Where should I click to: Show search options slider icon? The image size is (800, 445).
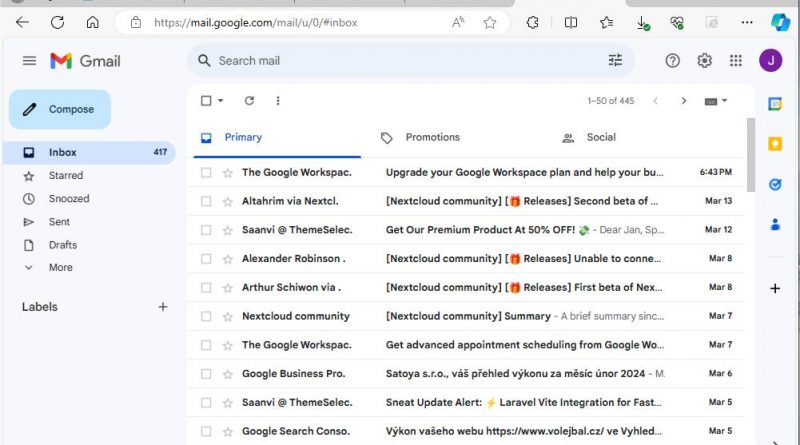(615, 60)
